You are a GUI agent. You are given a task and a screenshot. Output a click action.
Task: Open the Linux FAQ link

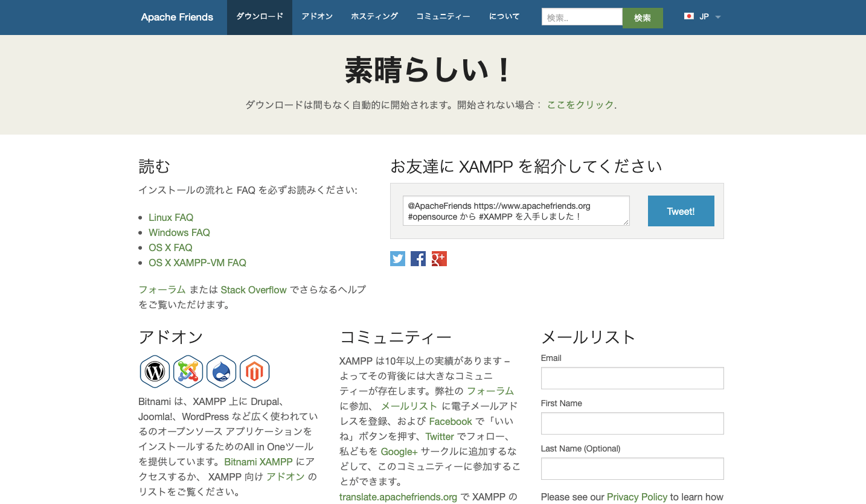pos(171,217)
